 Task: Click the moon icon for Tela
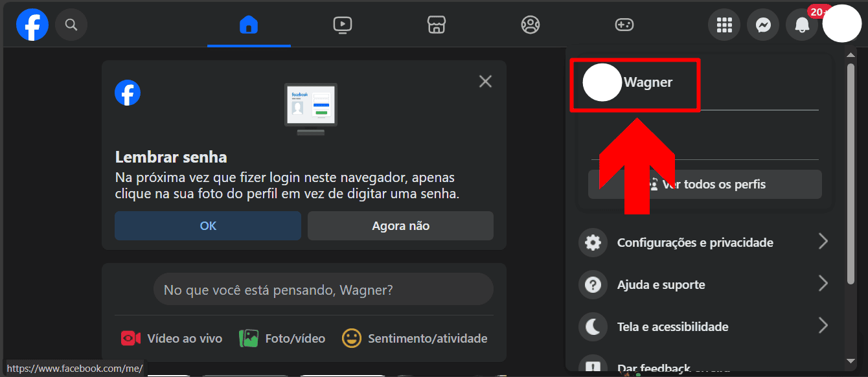[x=593, y=327]
